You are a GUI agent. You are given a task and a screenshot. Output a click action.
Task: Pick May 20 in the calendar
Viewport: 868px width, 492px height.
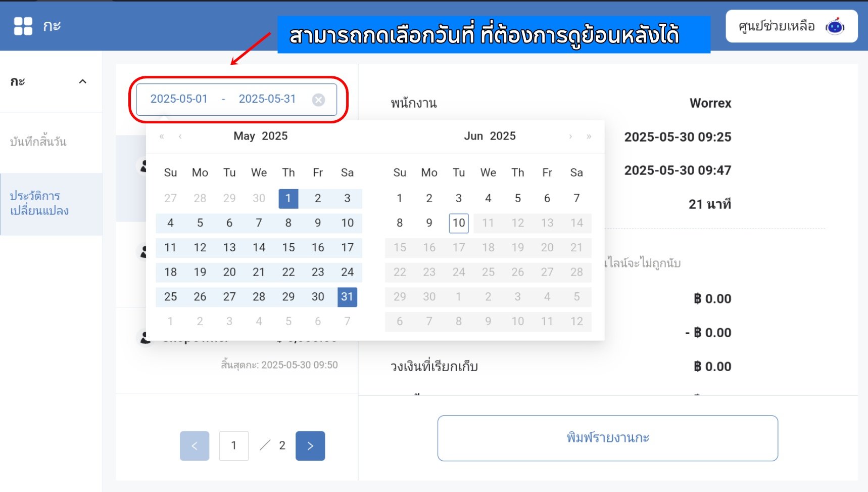pos(229,272)
